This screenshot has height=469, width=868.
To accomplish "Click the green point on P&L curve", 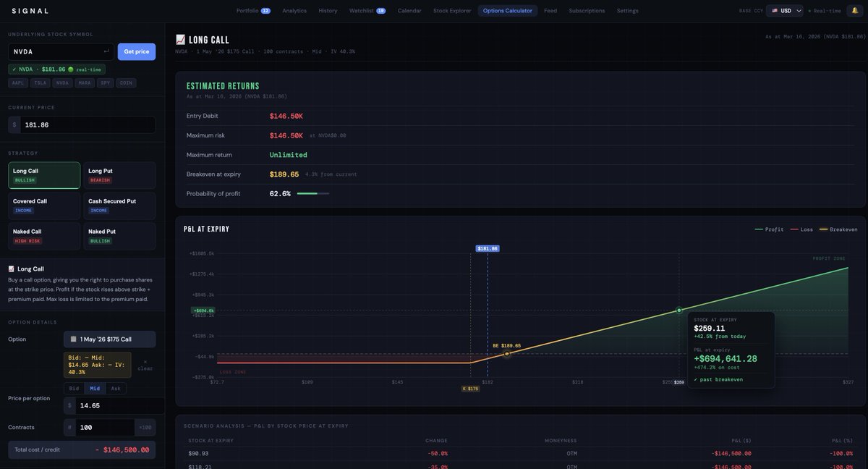I will 679,310.
